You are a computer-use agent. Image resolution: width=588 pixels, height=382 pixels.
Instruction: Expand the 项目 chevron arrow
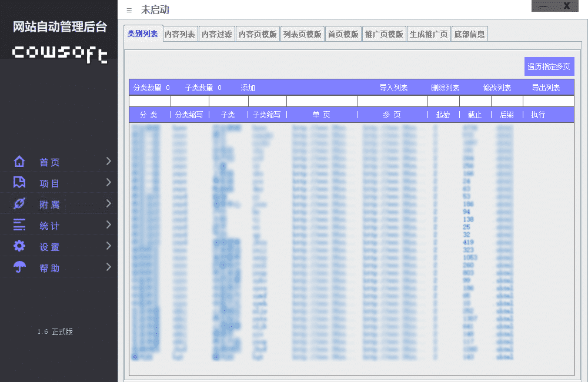tap(108, 183)
